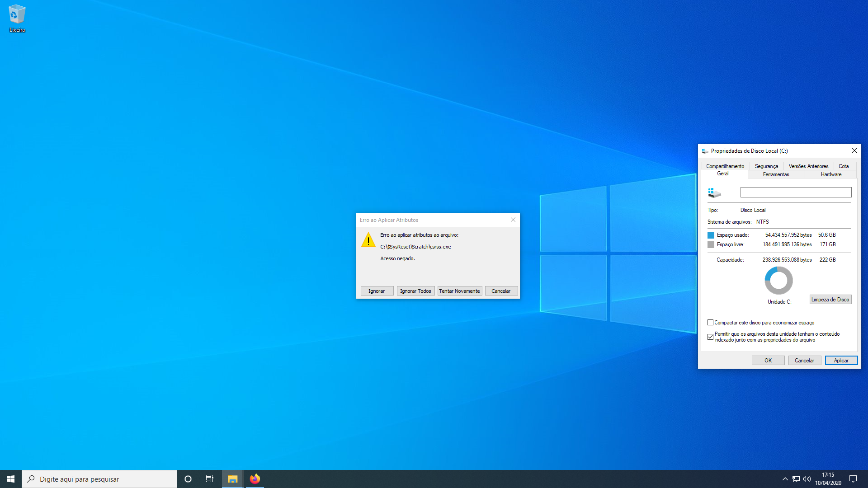Open the Windows Start menu
The width and height of the screenshot is (868, 488).
[x=11, y=479]
